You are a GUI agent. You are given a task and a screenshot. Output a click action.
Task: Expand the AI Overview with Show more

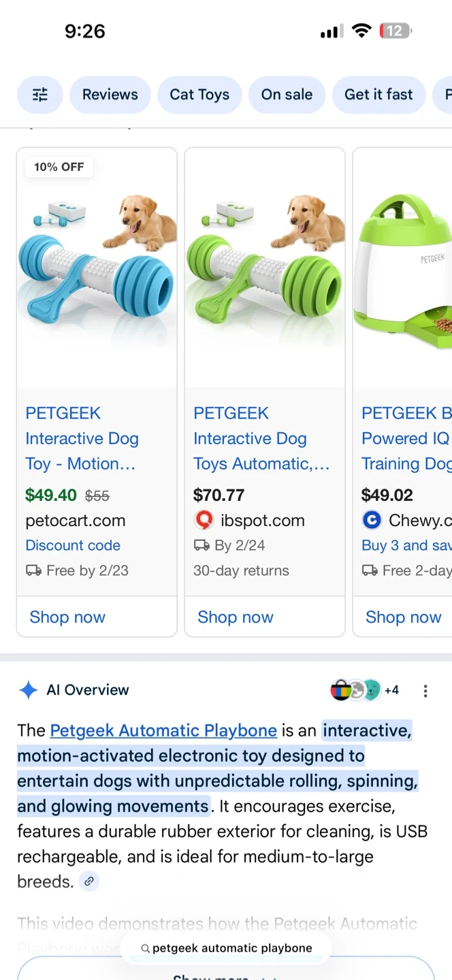(225, 972)
